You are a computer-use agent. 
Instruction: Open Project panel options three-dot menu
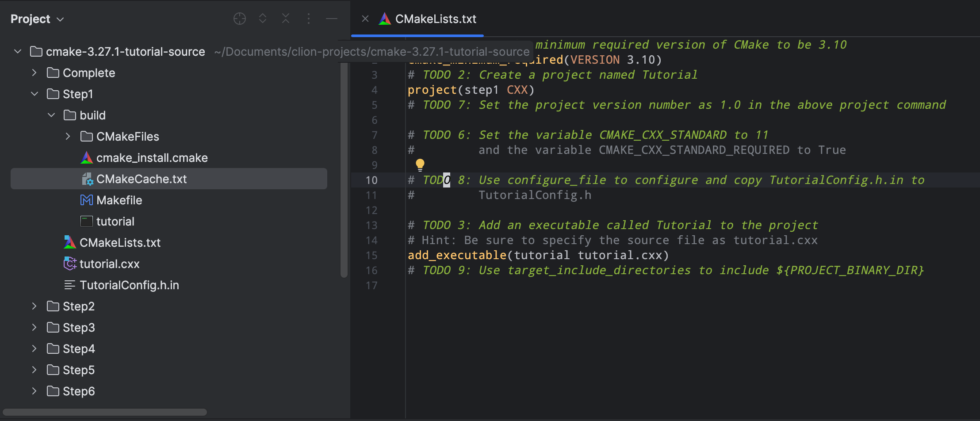309,19
